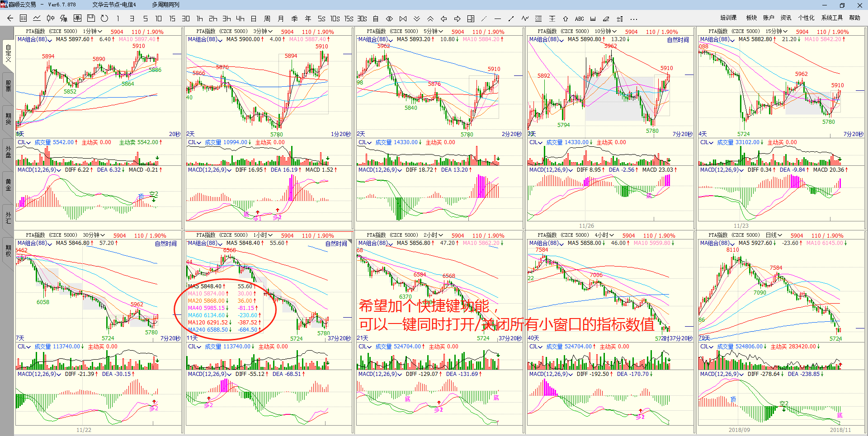
Task: Click the hollow right arrow icon
Action: click(458, 19)
